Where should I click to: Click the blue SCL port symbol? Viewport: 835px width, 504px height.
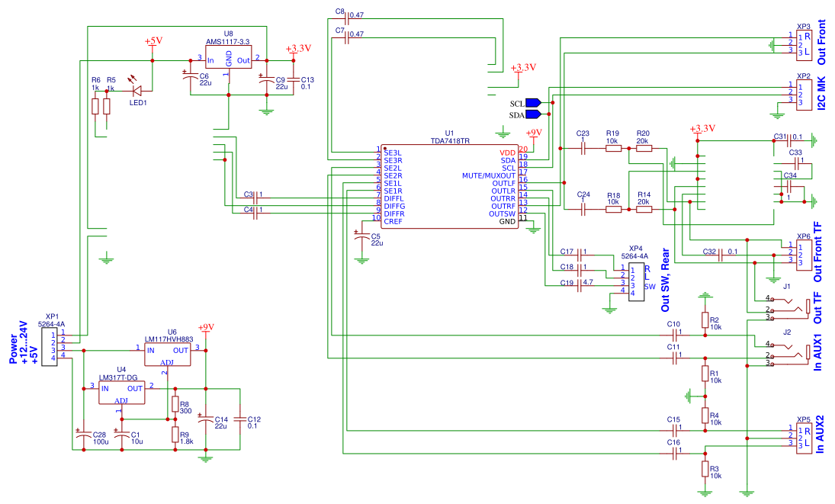(x=533, y=103)
